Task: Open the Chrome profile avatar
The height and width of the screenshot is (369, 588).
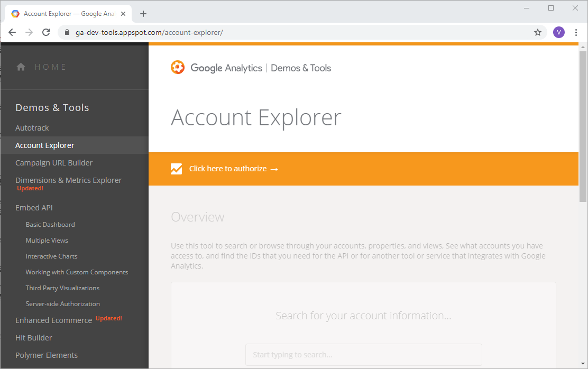Action: pyautogui.click(x=559, y=32)
